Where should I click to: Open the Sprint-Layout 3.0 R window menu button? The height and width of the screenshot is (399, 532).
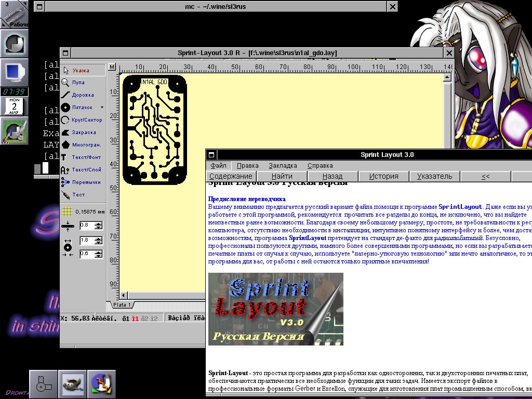click(x=65, y=53)
